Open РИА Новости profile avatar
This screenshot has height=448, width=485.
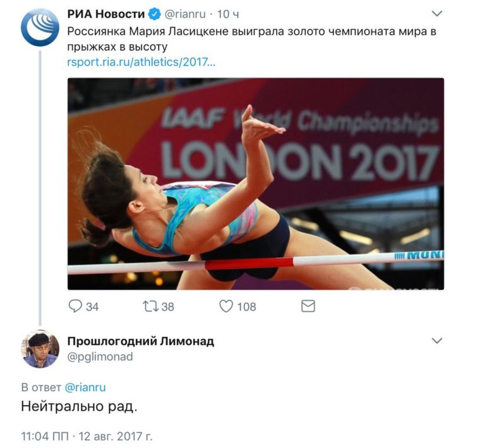pyautogui.click(x=40, y=27)
